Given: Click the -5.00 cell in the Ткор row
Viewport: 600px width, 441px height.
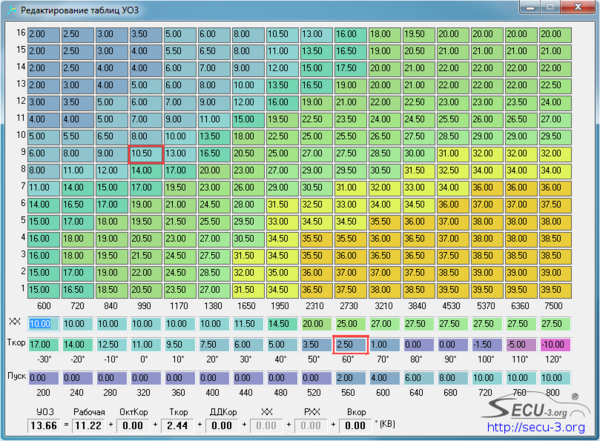Looking at the screenshot, I should (x=521, y=345).
